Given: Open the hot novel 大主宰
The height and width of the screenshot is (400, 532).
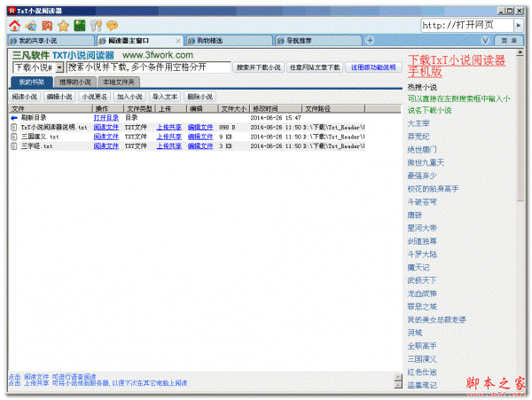Looking at the screenshot, I should click(x=419, y=123).
